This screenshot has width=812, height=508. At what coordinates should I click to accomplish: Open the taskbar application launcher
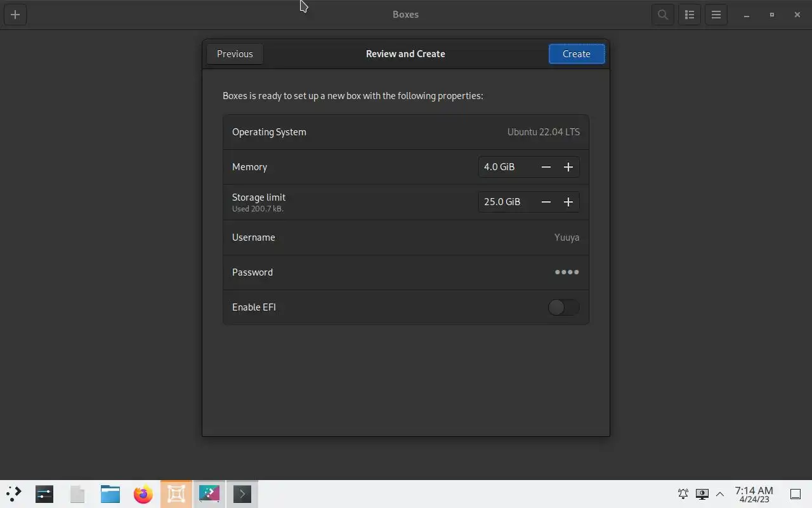pos(13,494)
